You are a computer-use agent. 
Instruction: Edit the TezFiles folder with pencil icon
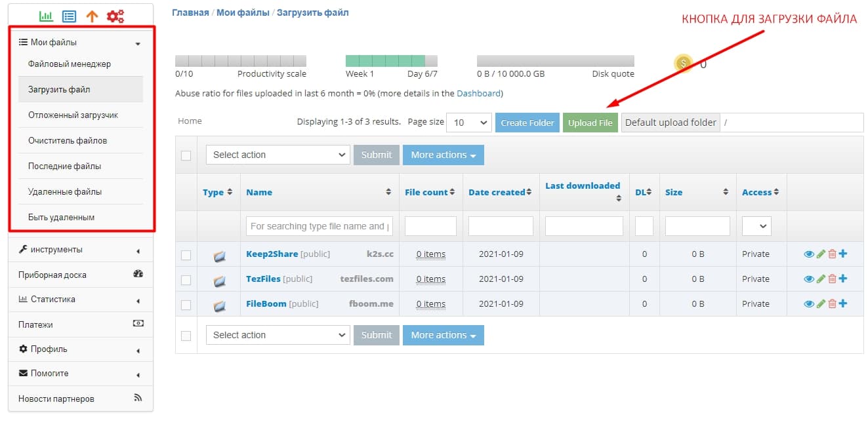(821, 279)
